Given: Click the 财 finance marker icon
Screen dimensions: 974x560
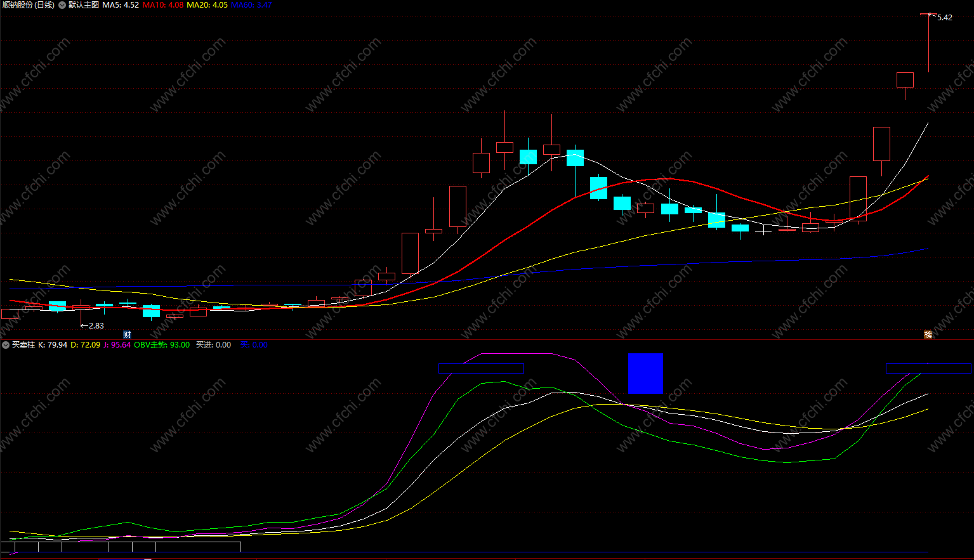Looking at the screenshot, I should [x=127, y=335].
